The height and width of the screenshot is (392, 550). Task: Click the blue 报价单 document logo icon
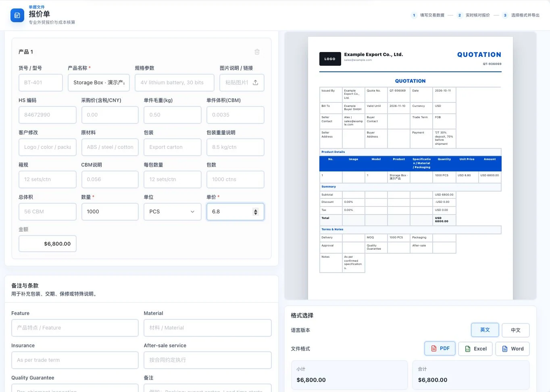pyautogui.click(x=17, y=15)
